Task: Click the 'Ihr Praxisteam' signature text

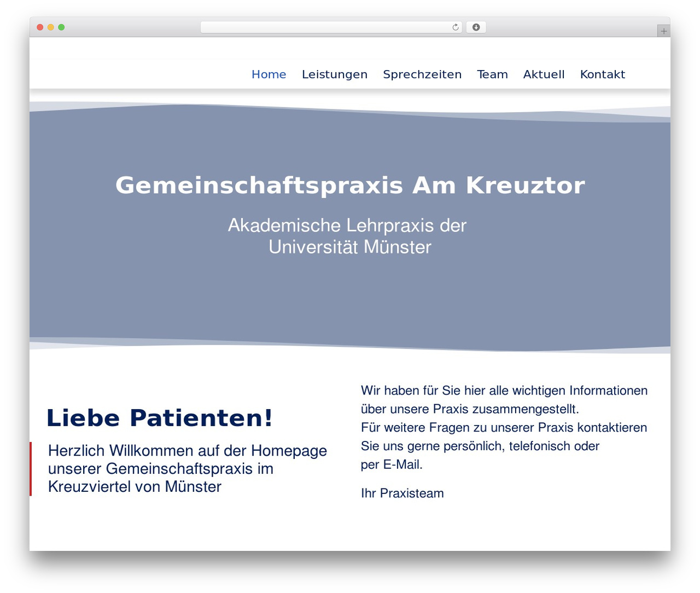Action: 402,493
